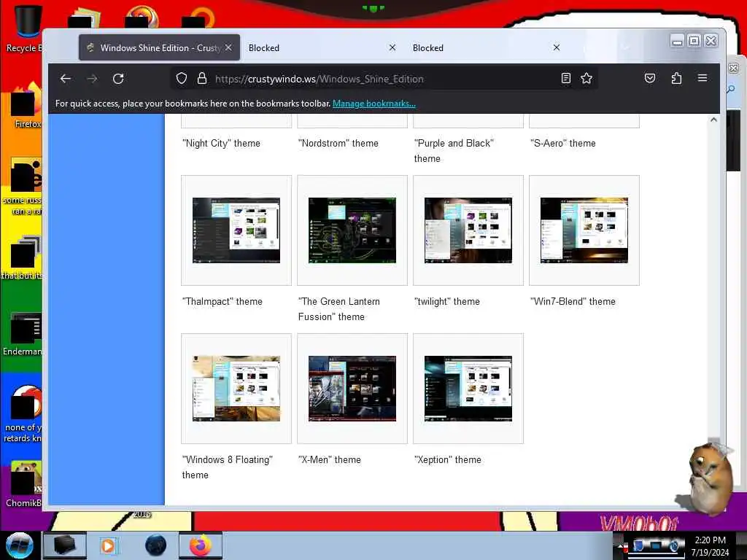This screenshot has height=560, width=747.
Task: Open the Enderman desktop icon
Action: (23, 333)
